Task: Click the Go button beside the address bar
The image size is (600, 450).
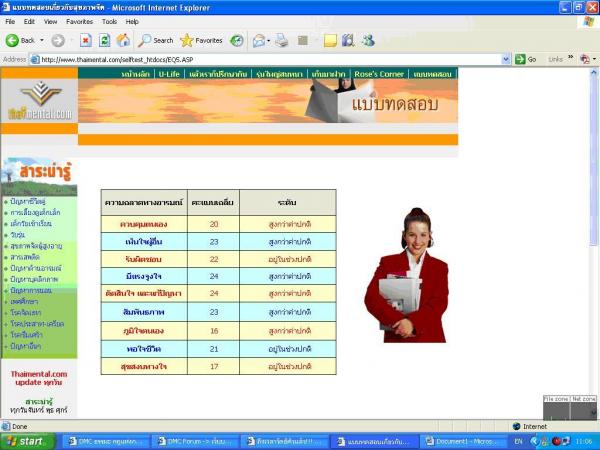Action: [x=525, y=59]
